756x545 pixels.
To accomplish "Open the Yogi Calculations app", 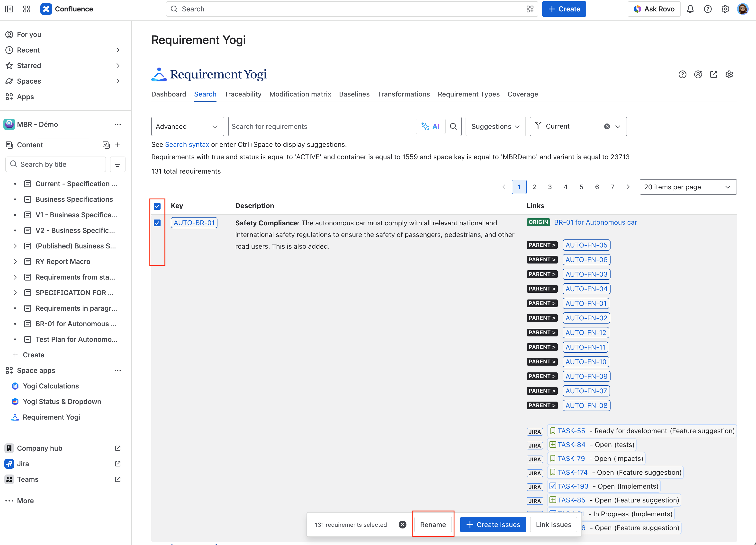I will pyautogui.click(x=51, y=386).
